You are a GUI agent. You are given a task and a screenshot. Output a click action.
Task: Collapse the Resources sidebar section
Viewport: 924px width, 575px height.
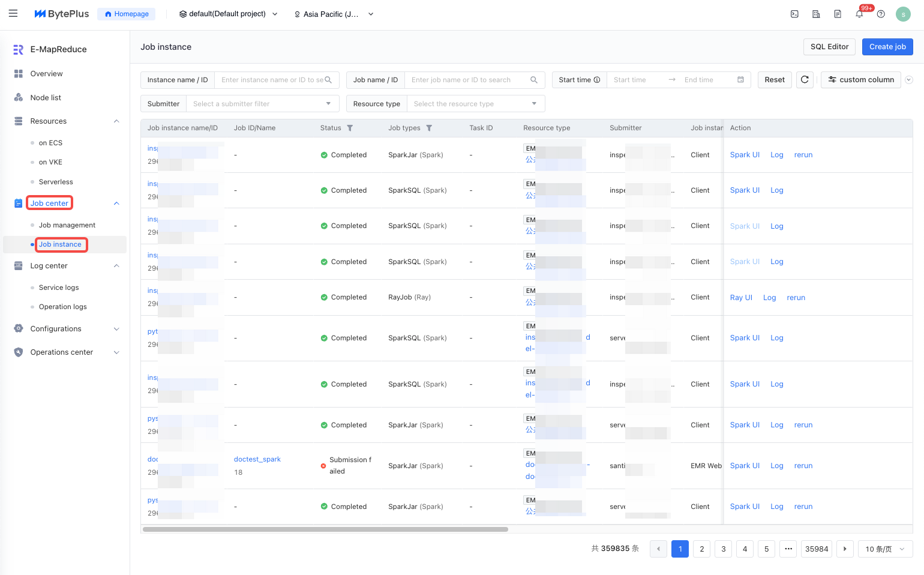pyautogui.click(x=116, y=121)
